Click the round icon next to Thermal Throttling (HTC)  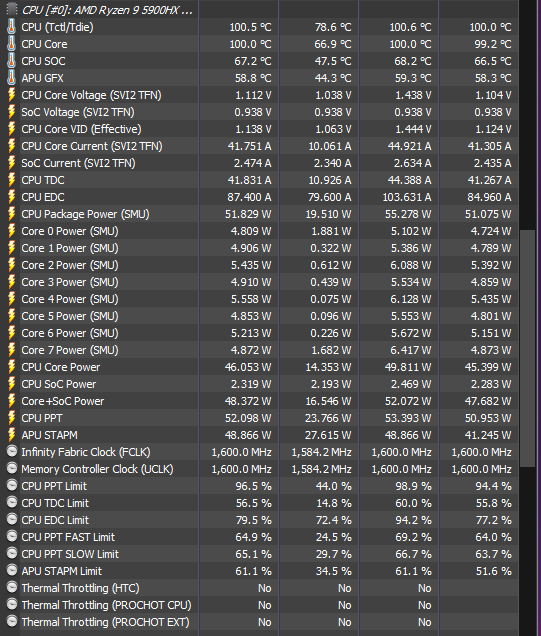click(12, 587)
